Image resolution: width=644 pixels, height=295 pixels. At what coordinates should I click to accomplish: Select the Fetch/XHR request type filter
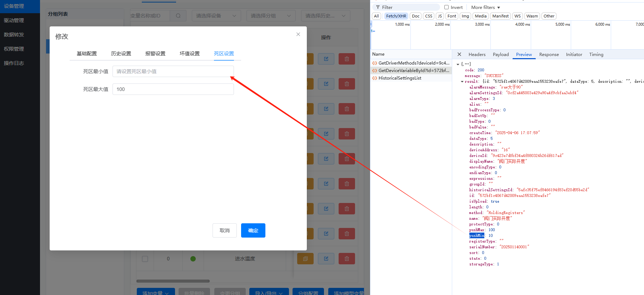coord(396,16)
